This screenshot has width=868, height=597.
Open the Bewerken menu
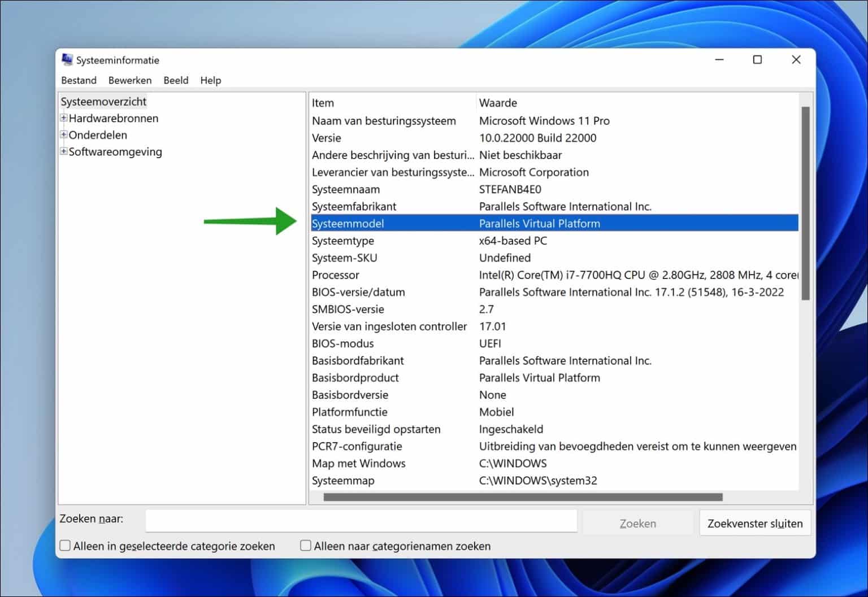pyautogui.click(x=130, y=80)
